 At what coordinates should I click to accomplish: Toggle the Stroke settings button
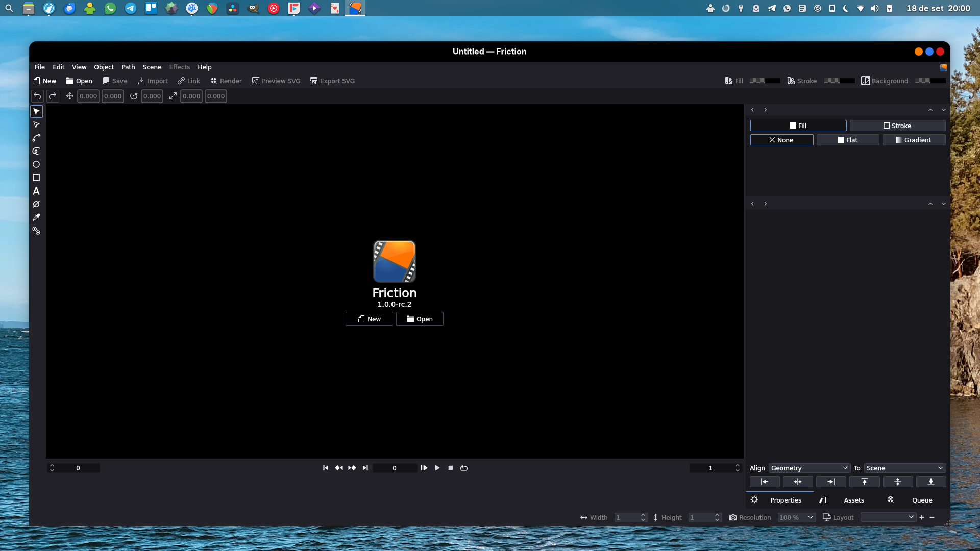click(x=897, y=126)
